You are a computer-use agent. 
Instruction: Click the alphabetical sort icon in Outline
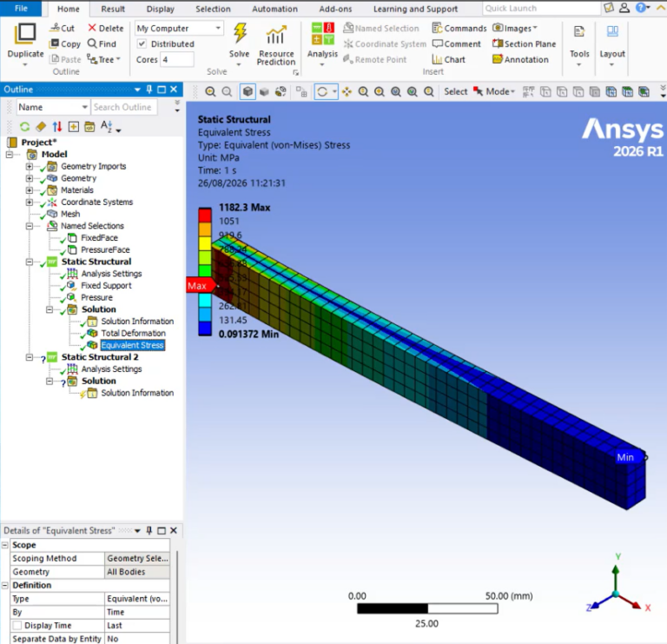(106, 126)
